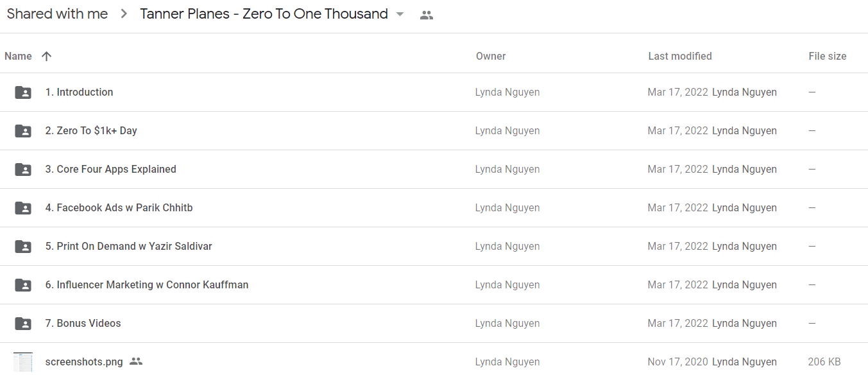This screenshot has height=375, width=868.
Task: Click the Print On Demand folder icon
Action: point(23,247)
